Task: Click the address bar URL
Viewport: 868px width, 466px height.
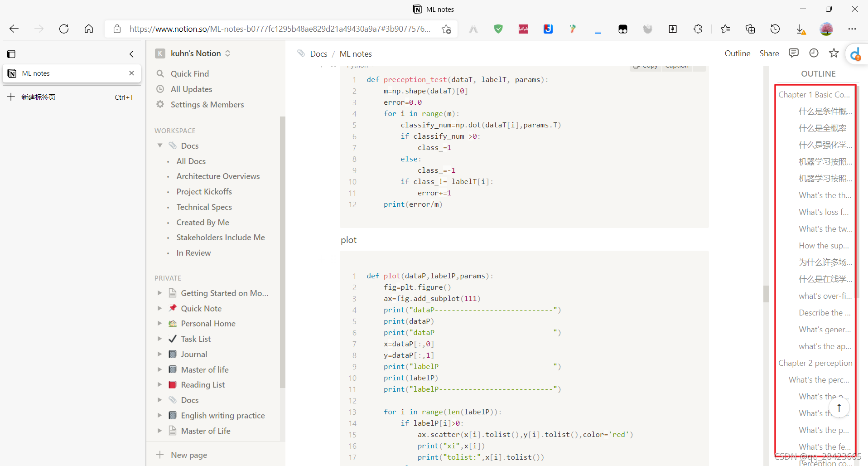Action: tap(280, 29)
